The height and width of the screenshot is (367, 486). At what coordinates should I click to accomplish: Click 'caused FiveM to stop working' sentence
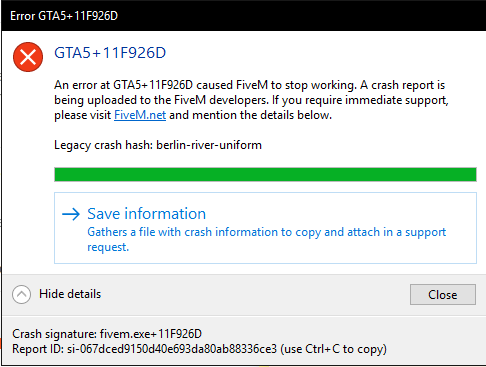(x=277, y=85)
